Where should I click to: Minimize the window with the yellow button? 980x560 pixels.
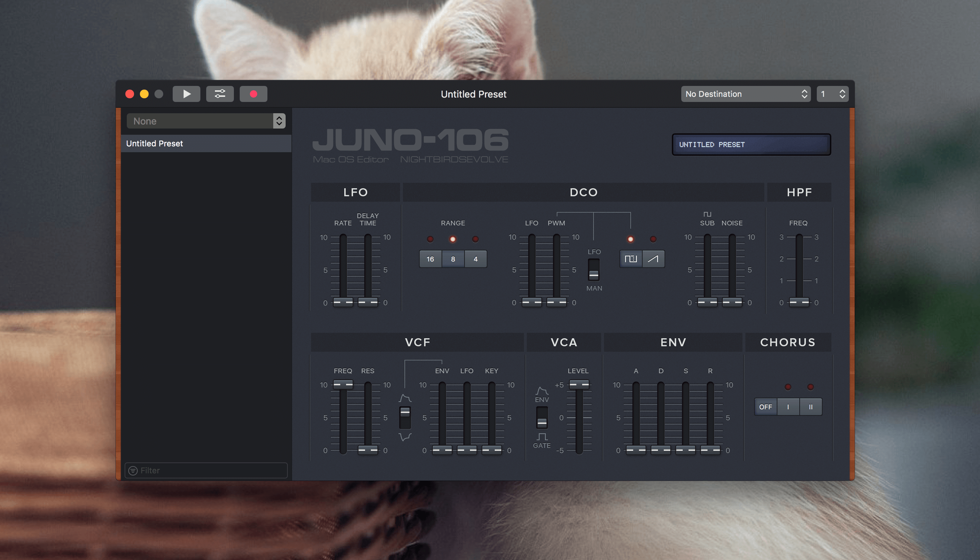(x=144, y=94)
